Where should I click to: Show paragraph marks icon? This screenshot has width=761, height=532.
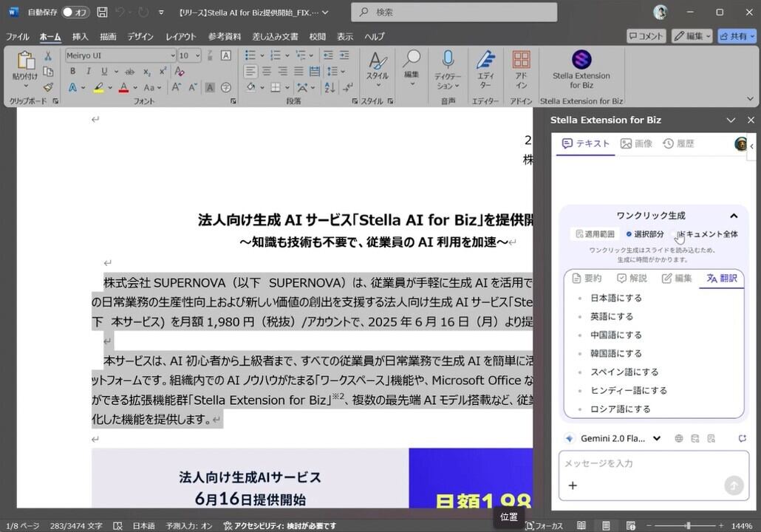click(347, 87)
